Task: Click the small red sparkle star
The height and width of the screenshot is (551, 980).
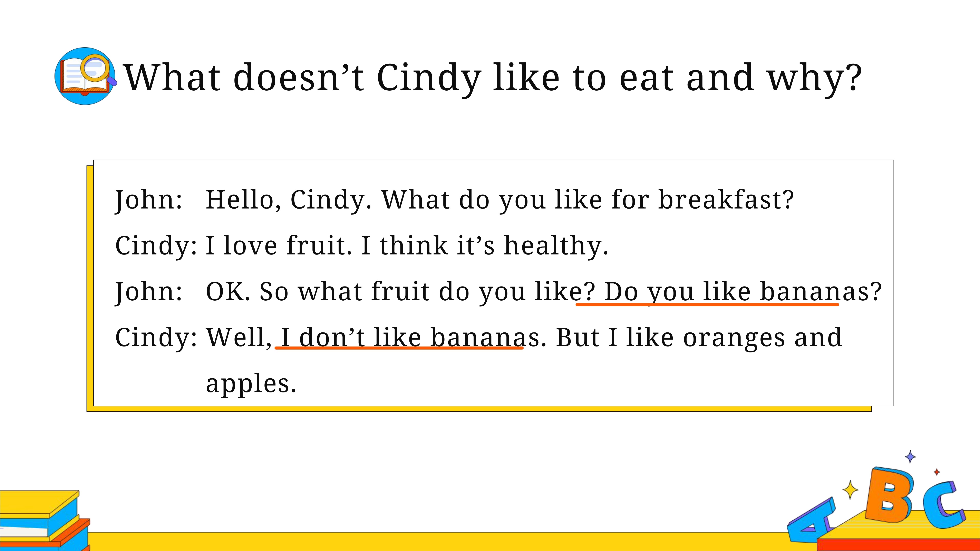Action: click(937, 472)
